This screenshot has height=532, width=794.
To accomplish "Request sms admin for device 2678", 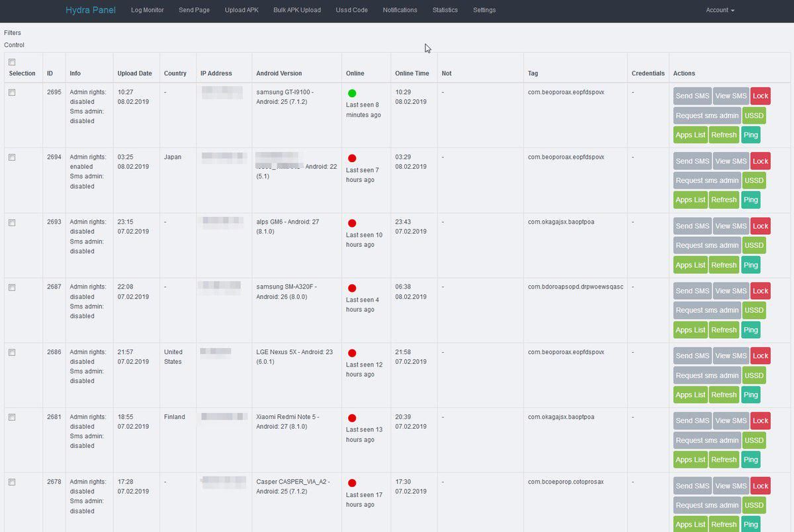I will click(707, 505).
